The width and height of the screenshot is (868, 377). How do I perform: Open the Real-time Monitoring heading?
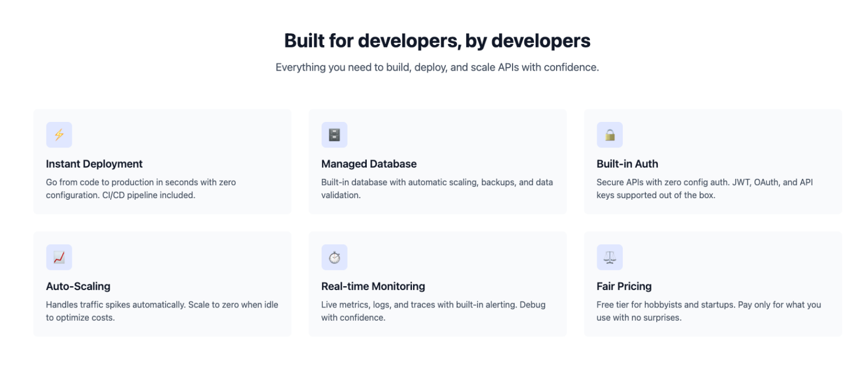click(x=373, y=286)
